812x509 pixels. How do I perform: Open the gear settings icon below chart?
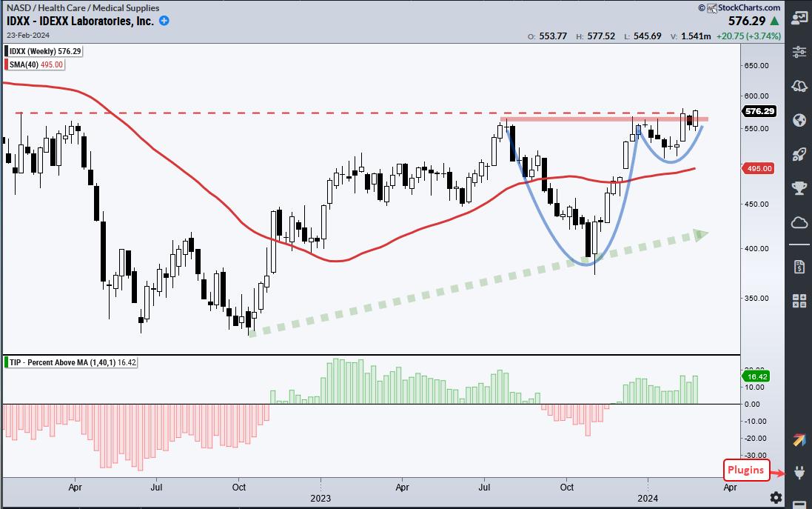(775, 498)
